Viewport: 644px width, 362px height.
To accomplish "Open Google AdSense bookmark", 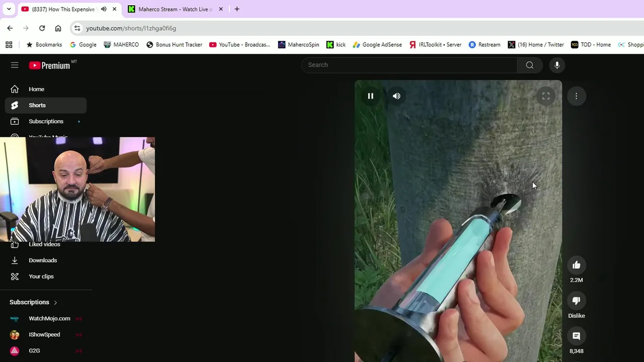I will point(377,45).
